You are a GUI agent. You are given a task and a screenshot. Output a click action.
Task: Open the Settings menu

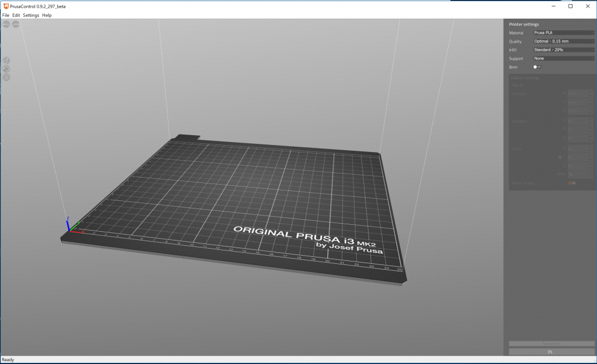pyautogui.click(x=31, y=15)
